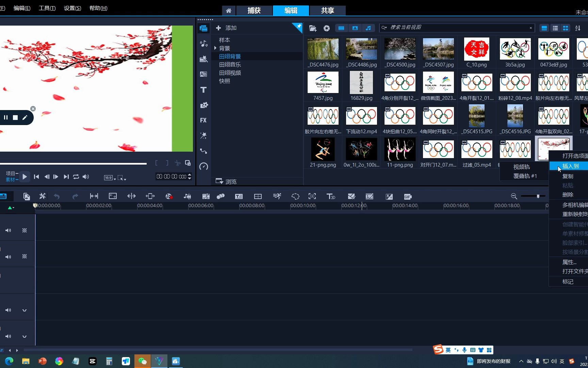The image size is (588, 368).
Task: Select 覆叠轨 #1 in the submenu
Action: 525,176
